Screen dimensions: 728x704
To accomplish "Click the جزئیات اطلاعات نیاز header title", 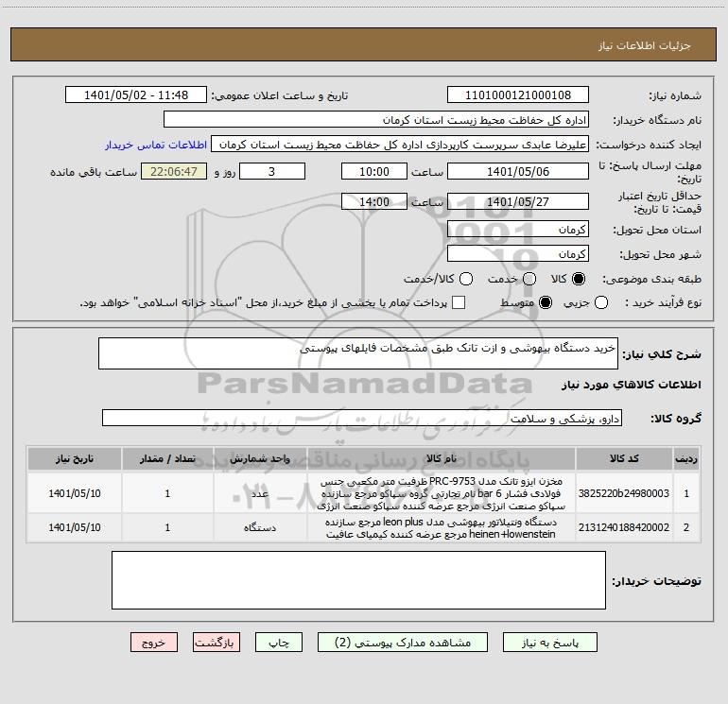I will pyautogui.click(x=644, y=45).
